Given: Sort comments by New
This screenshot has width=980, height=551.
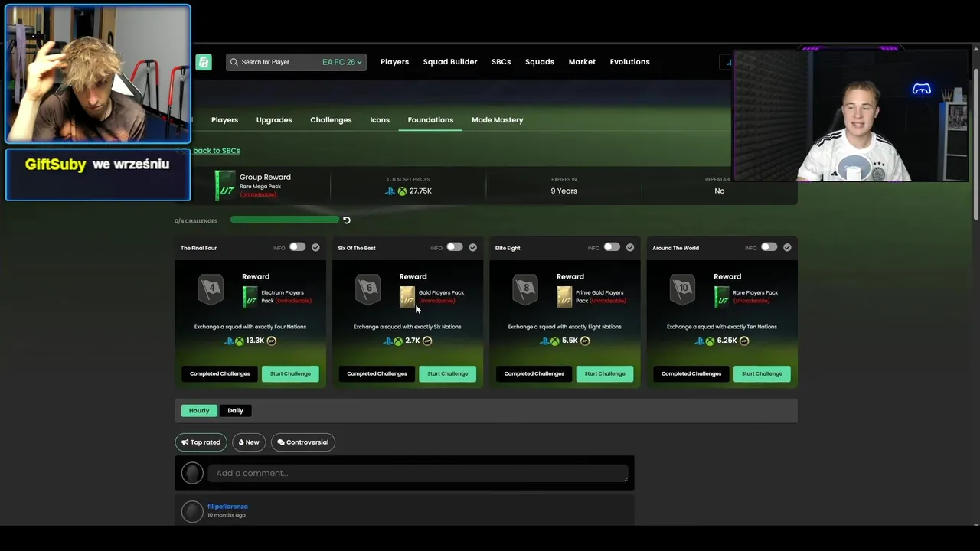Looking at the screenshot, I should coord(249,442).
